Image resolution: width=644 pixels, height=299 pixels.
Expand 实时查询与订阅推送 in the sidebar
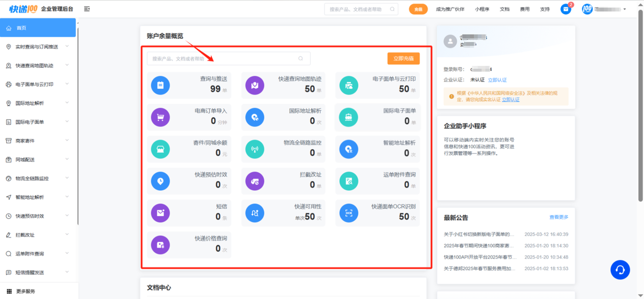point(39,47)
